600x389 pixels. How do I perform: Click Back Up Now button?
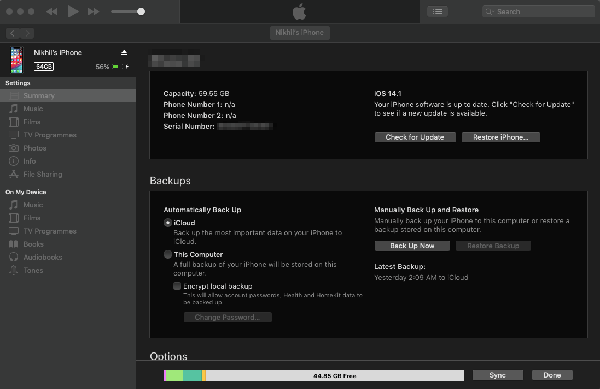(x=412, y=246)
